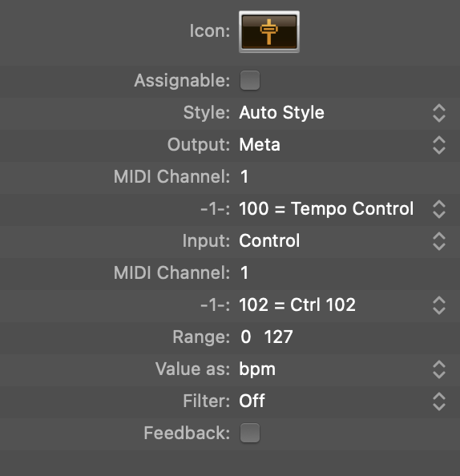This screenshot has height=476, width=460.
Task: Click the Feedback: label
Action: (x=187, y=433)
